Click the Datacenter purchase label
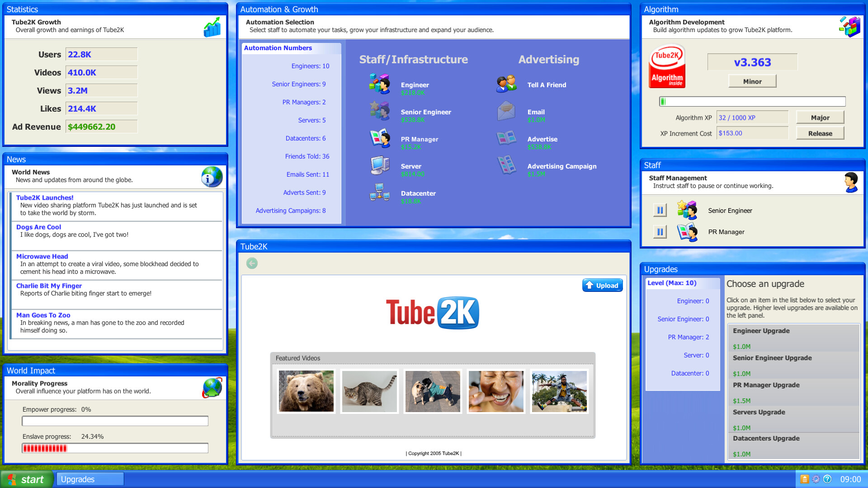The height and width of the screenshot is (488, 868). [418, 193]
